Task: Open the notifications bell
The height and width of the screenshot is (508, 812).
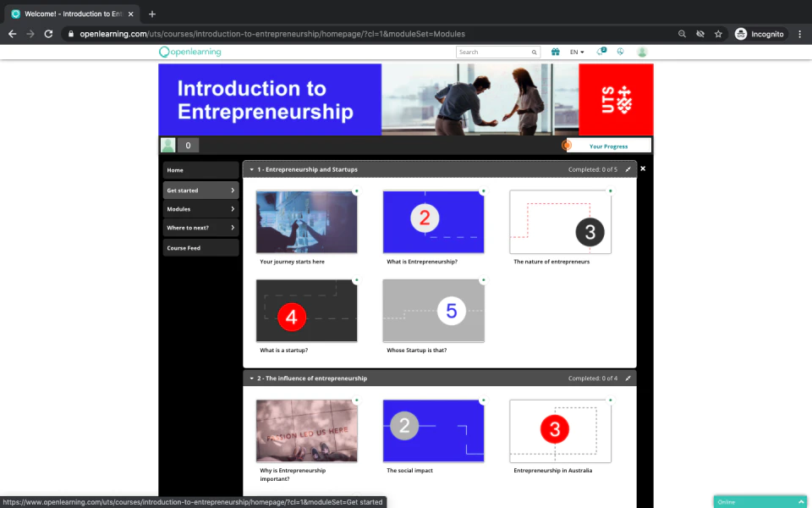Action: (x=601, y=52)
